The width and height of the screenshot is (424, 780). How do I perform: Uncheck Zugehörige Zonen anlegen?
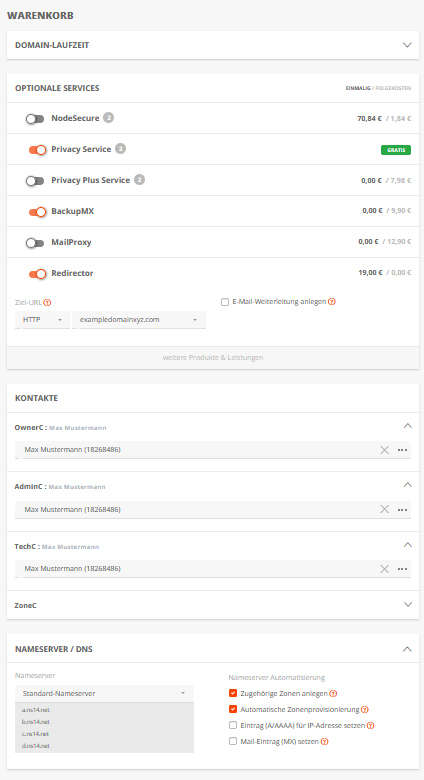(232, 693)
